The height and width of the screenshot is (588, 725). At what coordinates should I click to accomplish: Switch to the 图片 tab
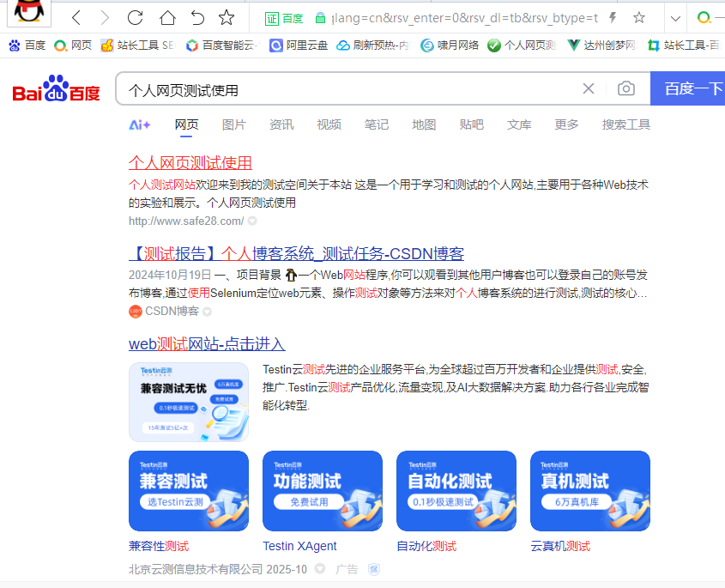233,124
